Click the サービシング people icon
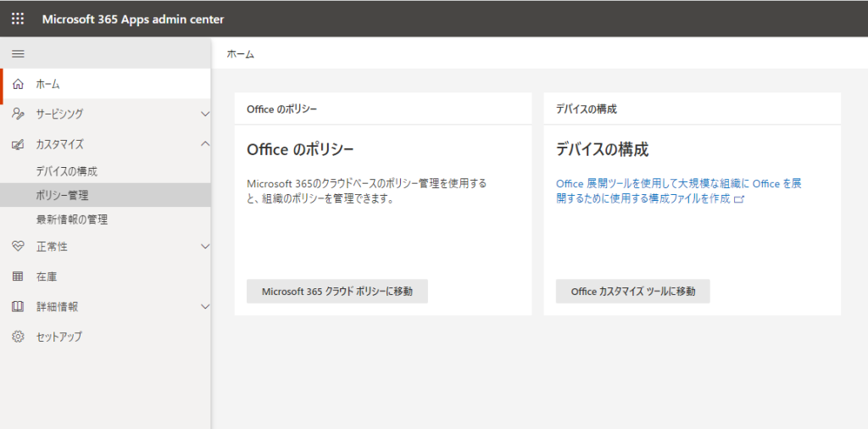 (18, 114)
